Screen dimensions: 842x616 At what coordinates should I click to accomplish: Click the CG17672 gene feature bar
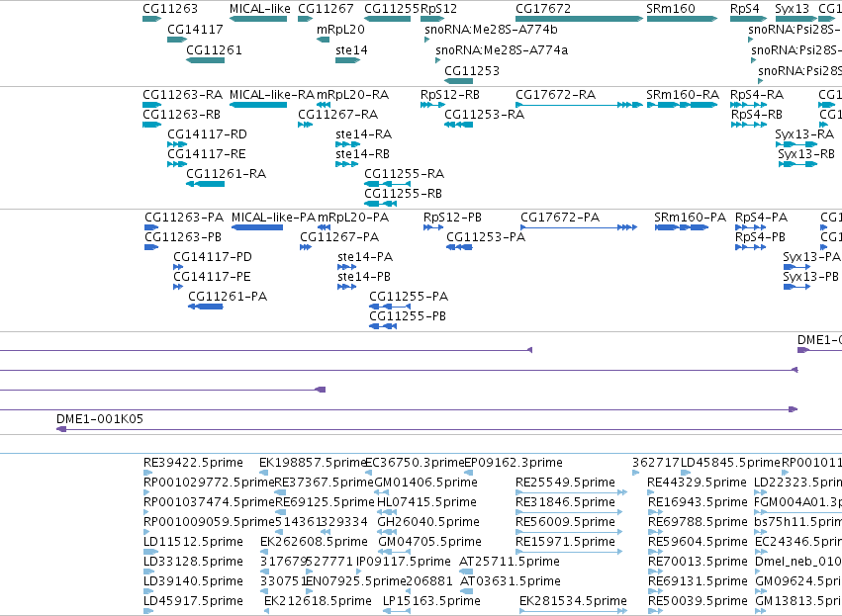point(579,19)
